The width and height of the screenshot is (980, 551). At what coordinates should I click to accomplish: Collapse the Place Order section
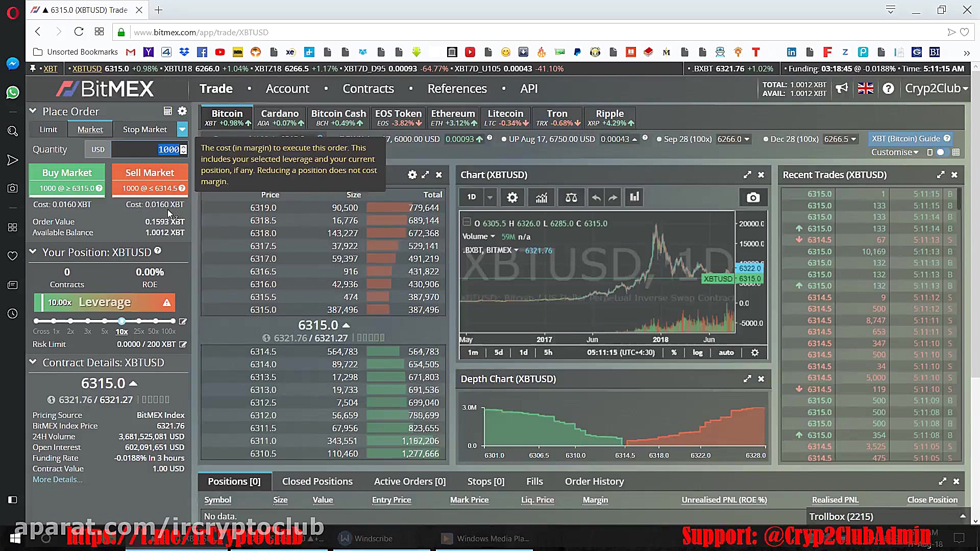(33, 111)
